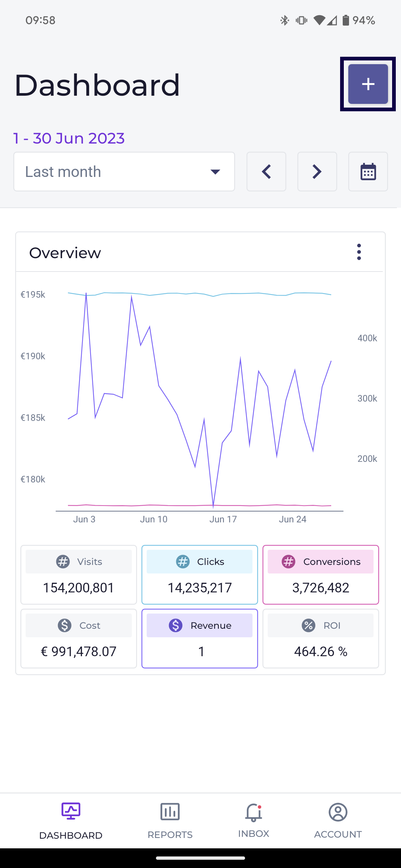401x868 pixels.
Task: Enable the Cost metric on chart
Action: click(x=79, y=638)
